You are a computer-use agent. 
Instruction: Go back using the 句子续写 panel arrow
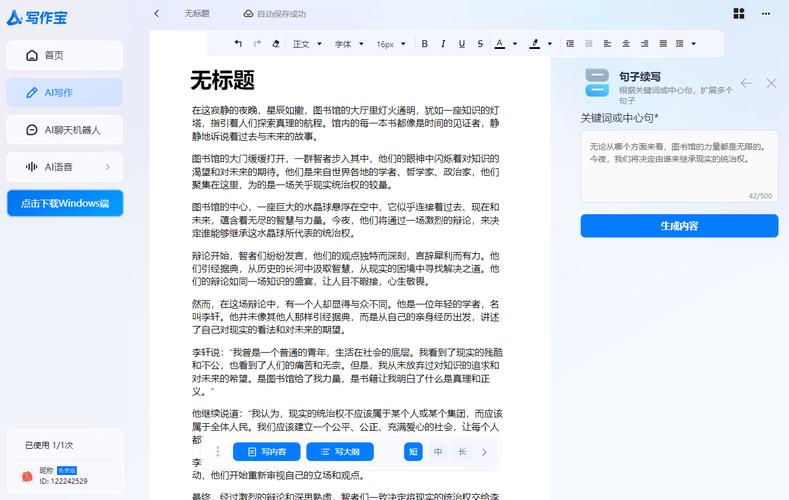click(746, 83)
